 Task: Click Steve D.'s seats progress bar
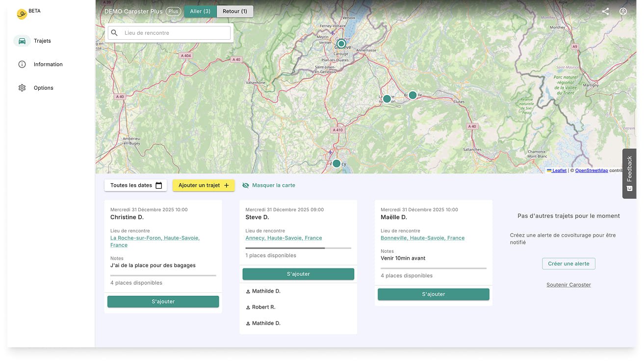point(298,248)
